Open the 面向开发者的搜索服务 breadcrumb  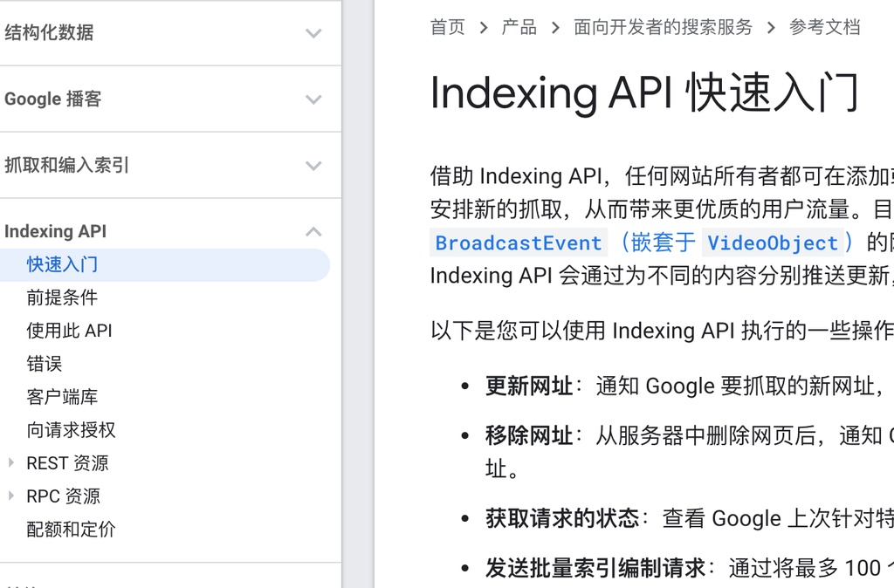click(x=663, y=27)
